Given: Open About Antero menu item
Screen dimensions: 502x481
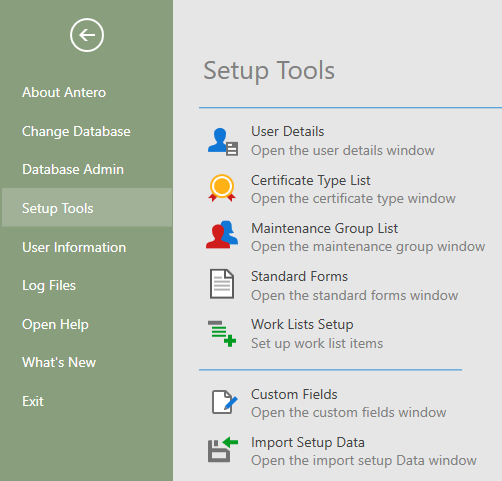Looking at the screenshot, I should click(x=64, y=92).
